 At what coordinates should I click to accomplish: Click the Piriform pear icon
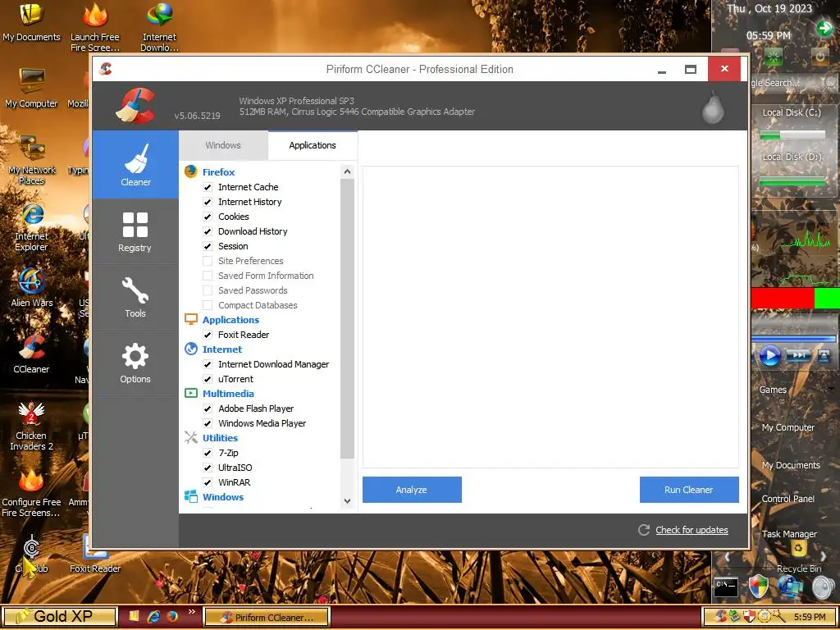(x=713, y=107)
